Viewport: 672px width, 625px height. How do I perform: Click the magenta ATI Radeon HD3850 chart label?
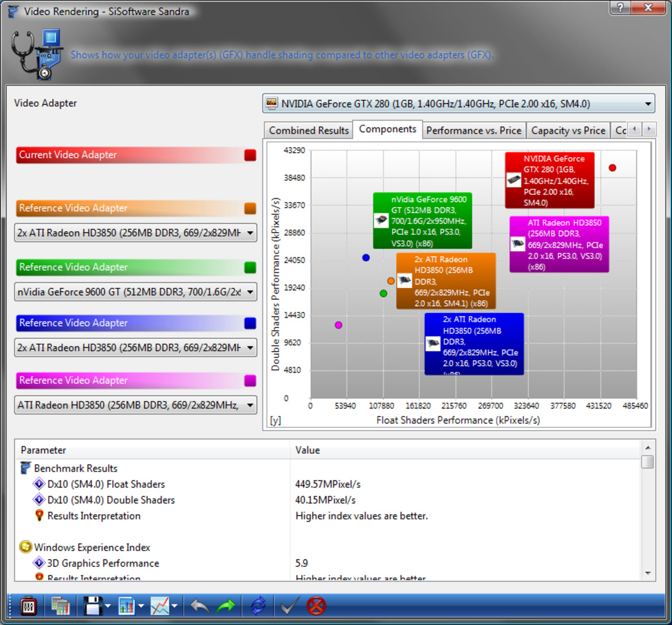pyautogui.click(x=559, y=244)
